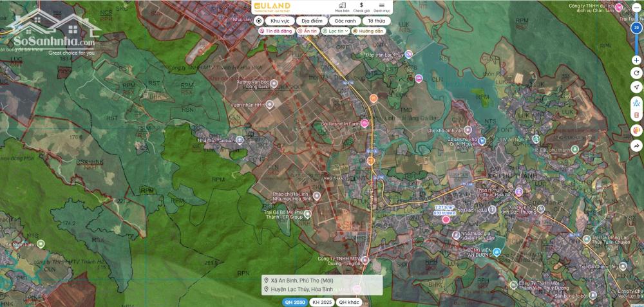
Task: Click the Check giá dollar icon
Action: (x=361, y=7)
